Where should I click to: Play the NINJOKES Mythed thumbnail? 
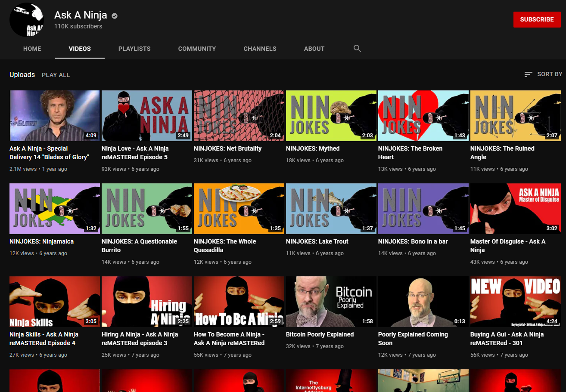pos(331,116)
